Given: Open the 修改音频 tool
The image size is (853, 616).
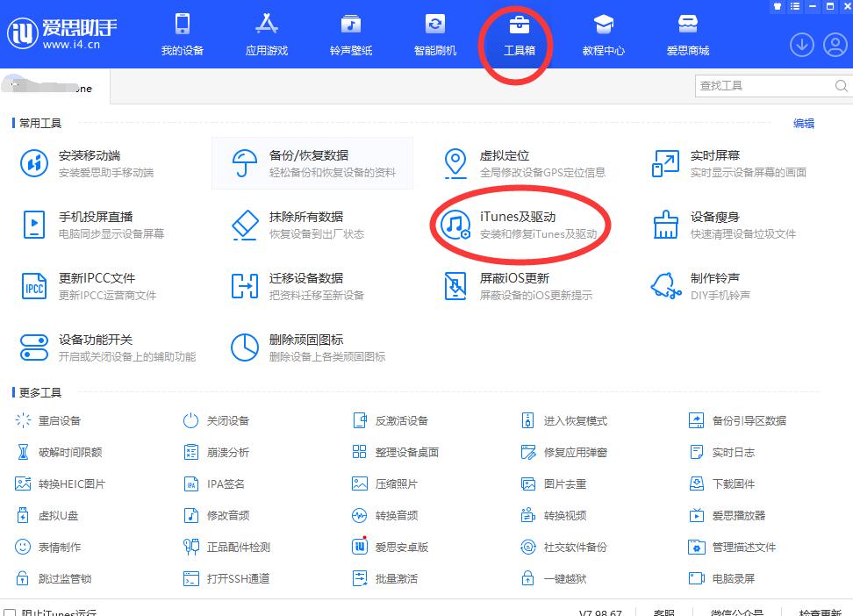Looking at the screenshot, I should pos(217,515).
